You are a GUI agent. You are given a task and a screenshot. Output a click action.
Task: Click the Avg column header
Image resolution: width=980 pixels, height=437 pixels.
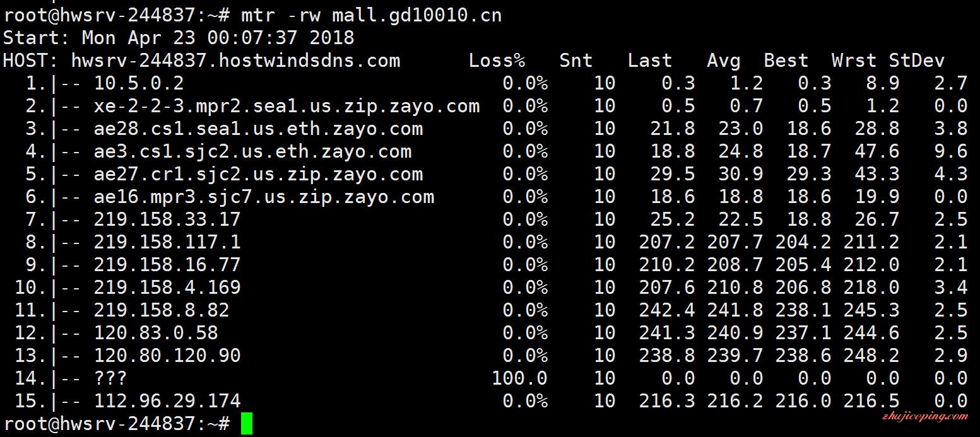point(724,61)
